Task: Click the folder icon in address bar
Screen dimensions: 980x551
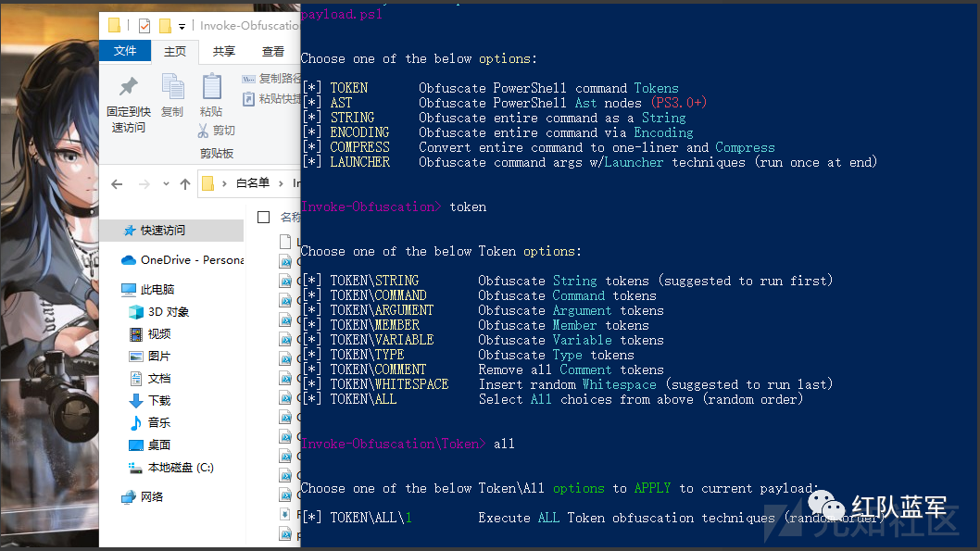Action: coord(208,183)
